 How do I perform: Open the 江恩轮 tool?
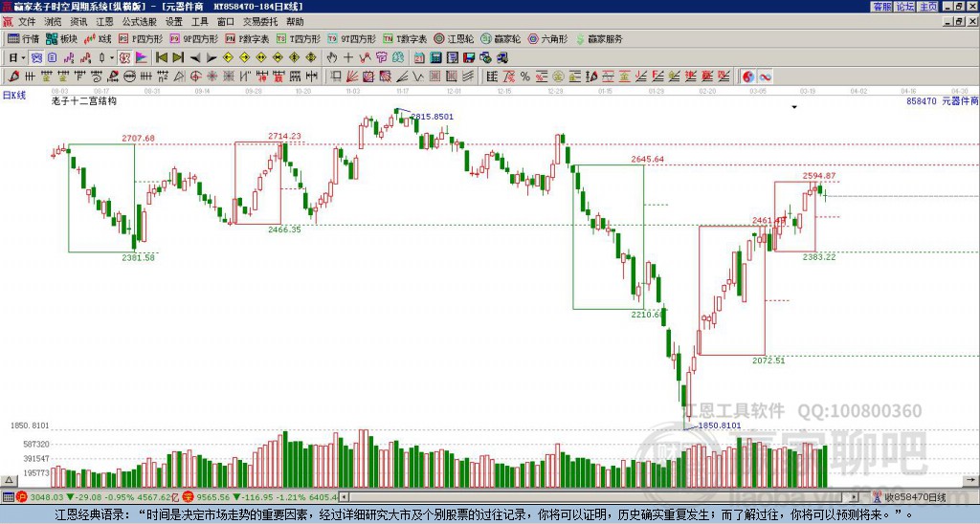click(x=454, y=38)
